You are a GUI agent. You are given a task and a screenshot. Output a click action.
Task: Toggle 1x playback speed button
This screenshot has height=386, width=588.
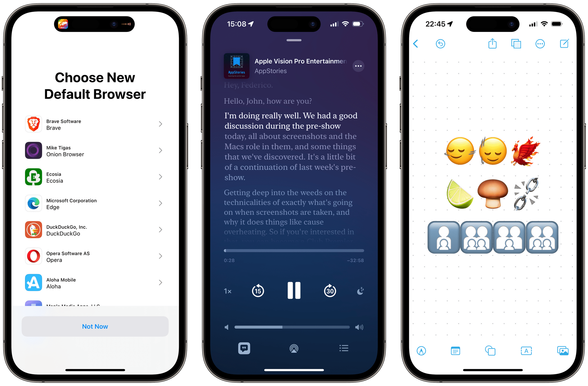(227, 290)
